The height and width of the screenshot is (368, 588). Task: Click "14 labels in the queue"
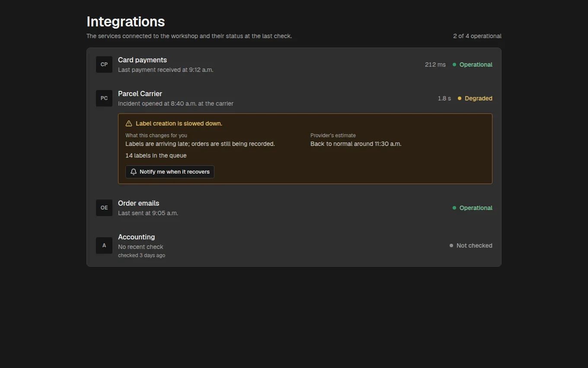[x=156, y=155]
